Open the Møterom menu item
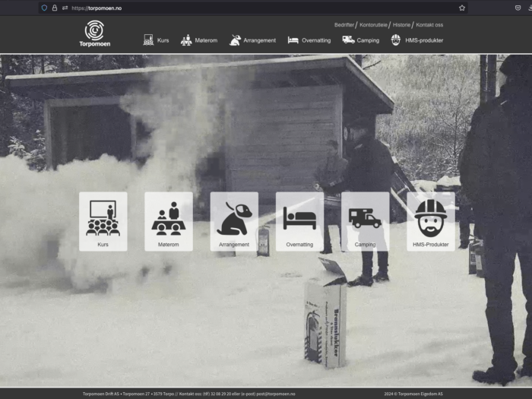This screenshot has width=532, height=399. 206,40
